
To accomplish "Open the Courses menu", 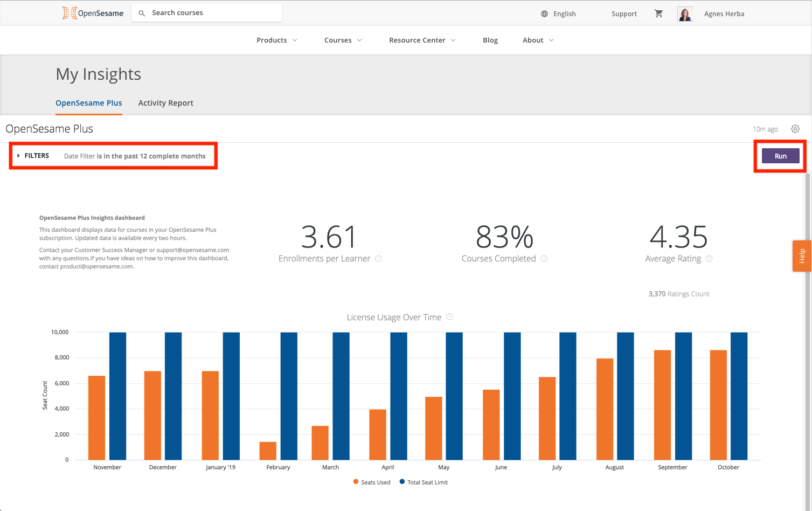I will [338, 40].
